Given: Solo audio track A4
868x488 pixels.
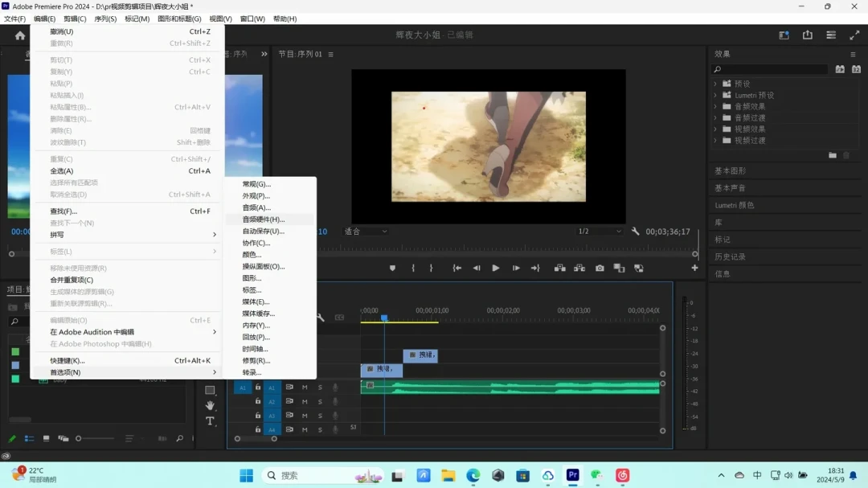Looking at the screenshot, I should pos(320,430).
